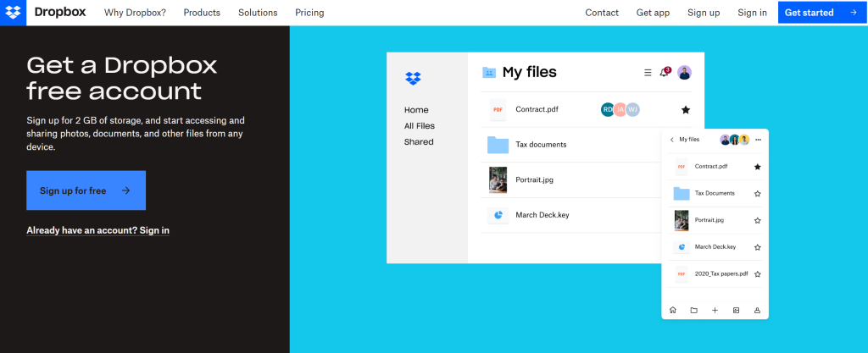This screenshot has height=353, width=868.
Task: Click the back chevron in the mobile panel
Action: tap(672, 140)
